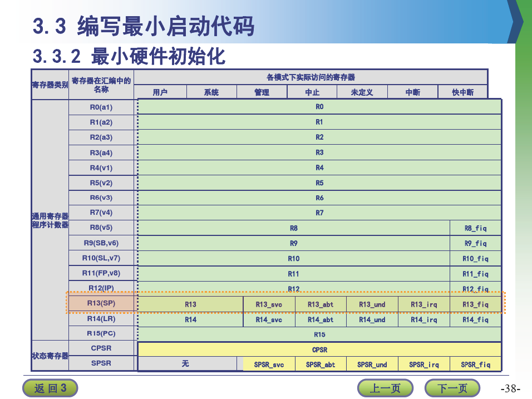Viewport: 532px width, 399px height.
Task: Select the slide title 3.3 编写最小启动代码
Action: tap(144, 26)
